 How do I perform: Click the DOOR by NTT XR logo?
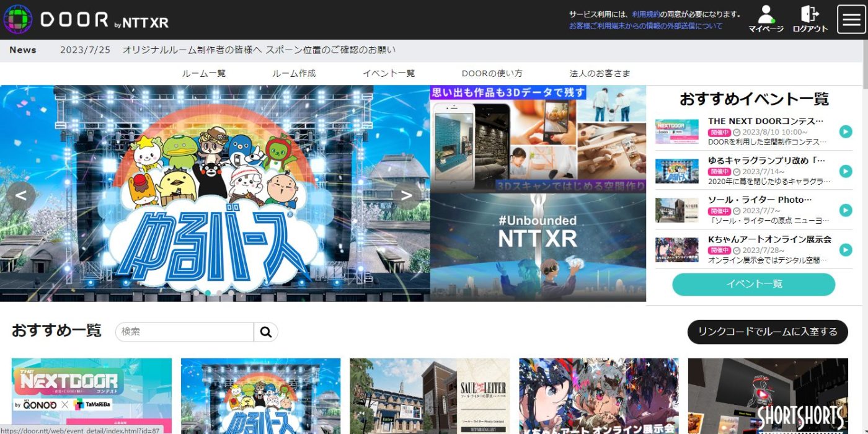click(86, 20)
